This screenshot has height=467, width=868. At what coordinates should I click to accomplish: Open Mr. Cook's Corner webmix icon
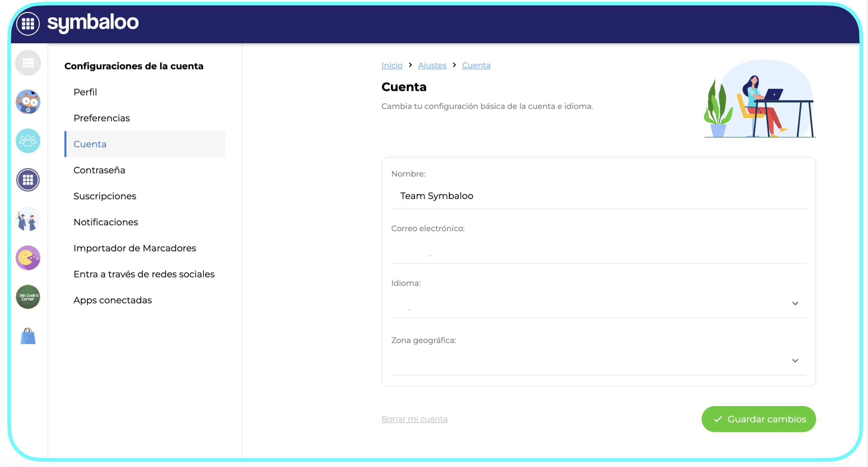coord(28,297)
